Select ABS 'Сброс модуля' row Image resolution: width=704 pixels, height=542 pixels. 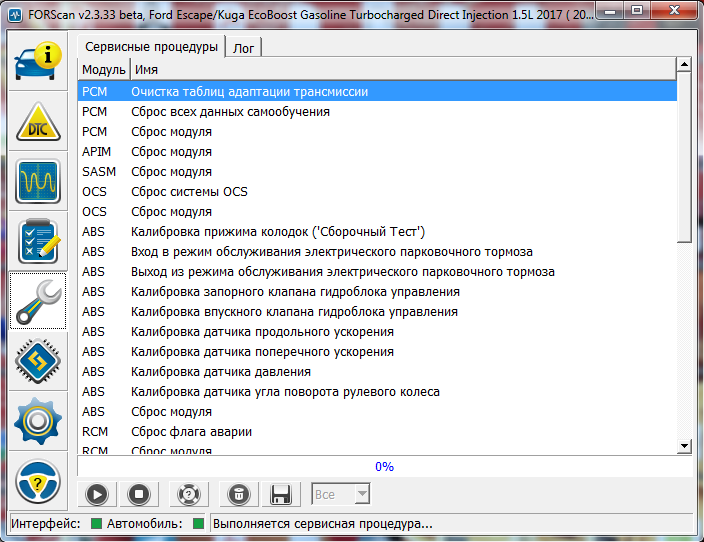tap(377, 411)
